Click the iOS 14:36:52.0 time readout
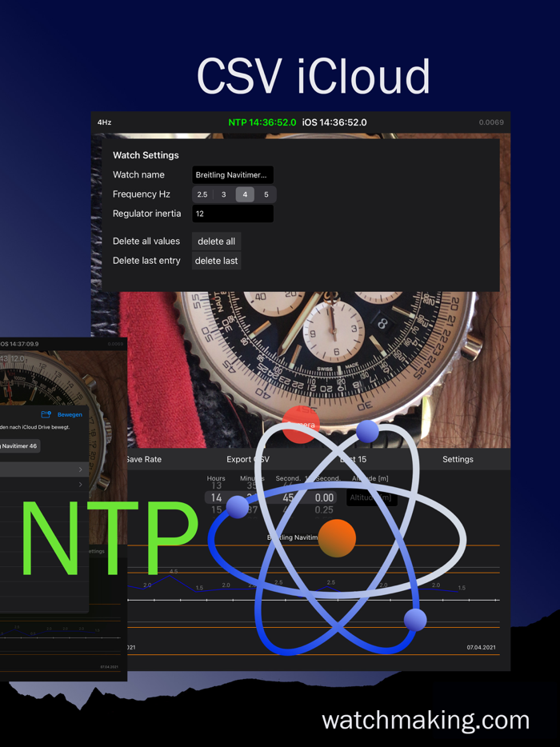This screenshot has width=560, height=747. point(334,122)
